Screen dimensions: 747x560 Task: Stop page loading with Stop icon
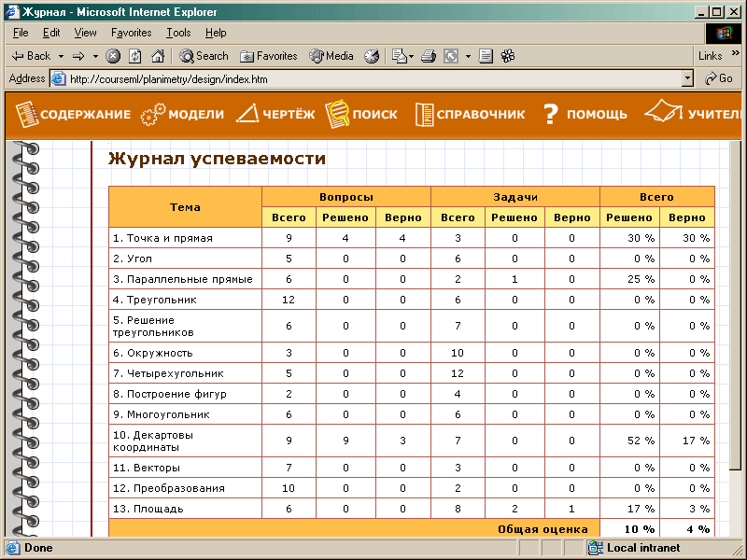(113, 56)
